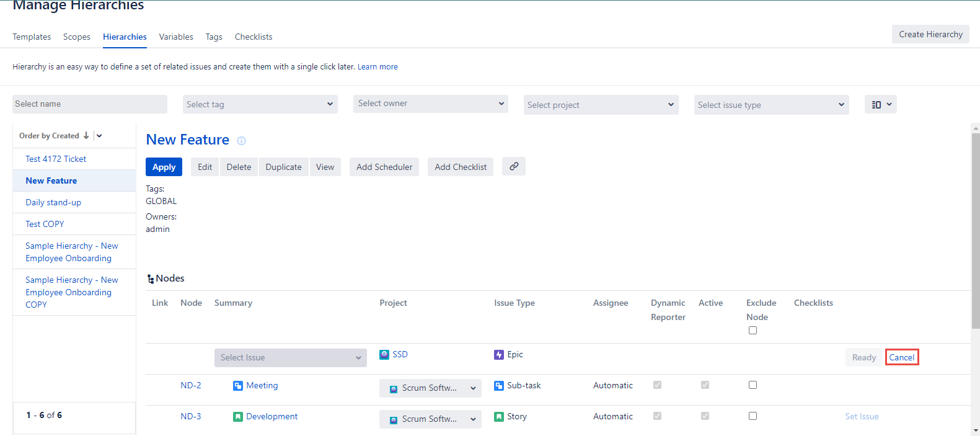This screenshot has height=441, width=980.
Task: Click the Nodes hierarchy tree icon
Action: [151, 279]
